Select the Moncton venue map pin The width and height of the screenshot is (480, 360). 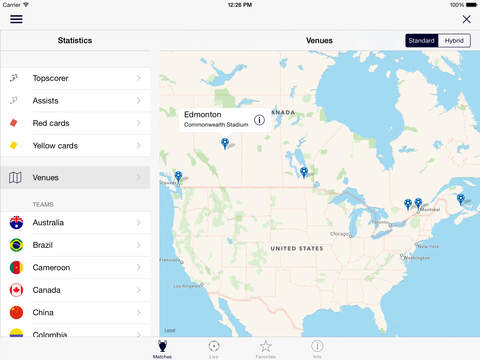(460, 199)
